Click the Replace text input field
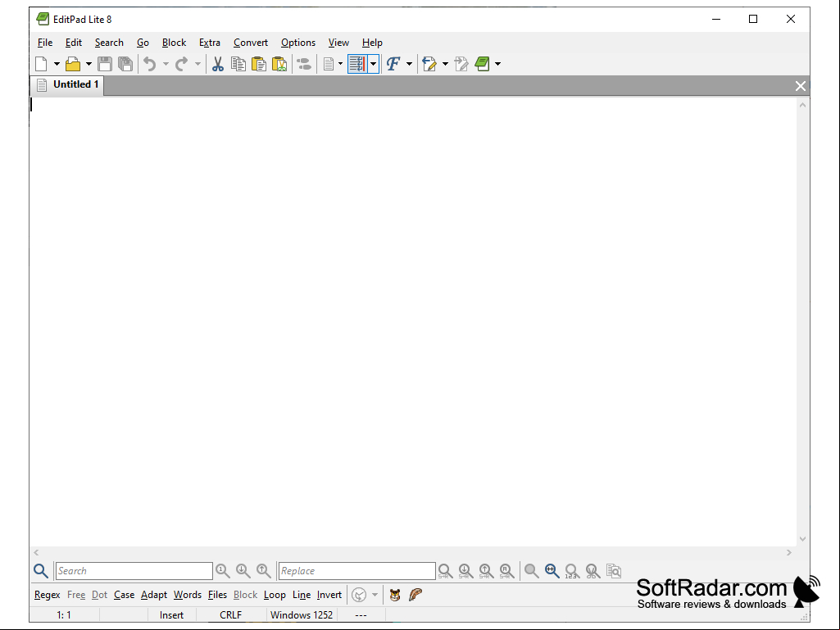The width and height of the screenshot is (840, 630). tap(356, 571)
